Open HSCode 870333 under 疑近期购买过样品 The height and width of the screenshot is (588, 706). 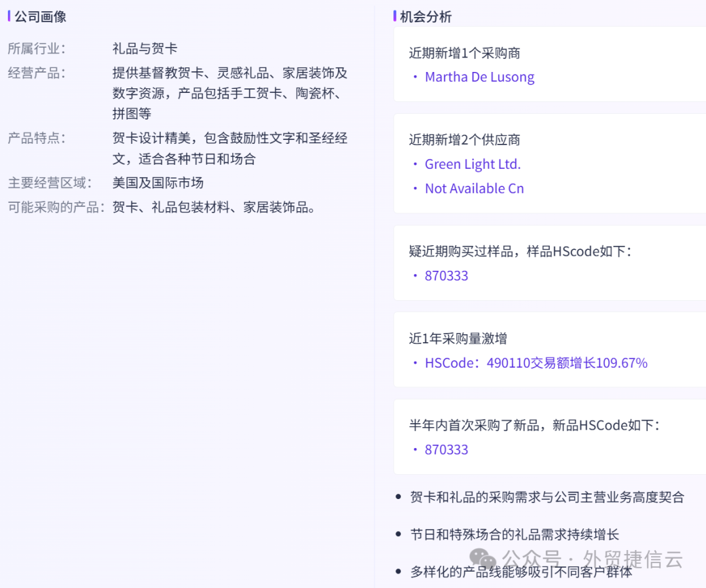click(x=446, y=275)
